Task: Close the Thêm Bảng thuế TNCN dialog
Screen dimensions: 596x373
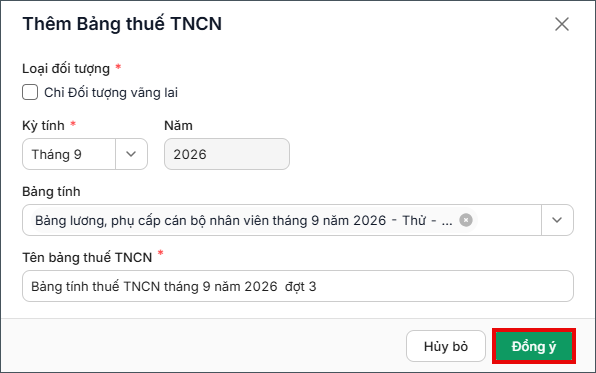Action: [x=561, y=24]
